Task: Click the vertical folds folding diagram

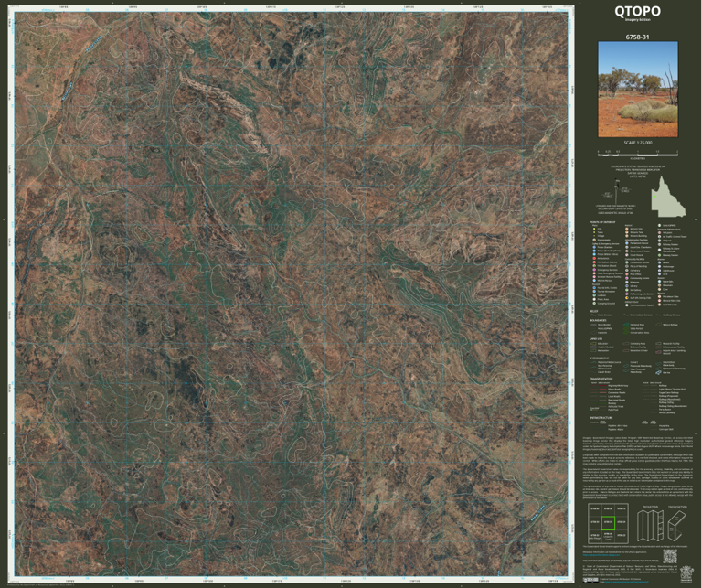Action: click(651, 525)
